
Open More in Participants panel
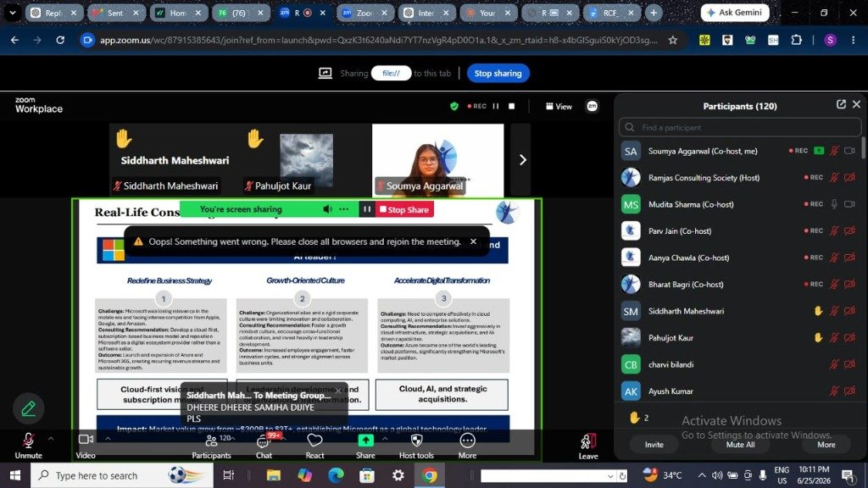826,444
